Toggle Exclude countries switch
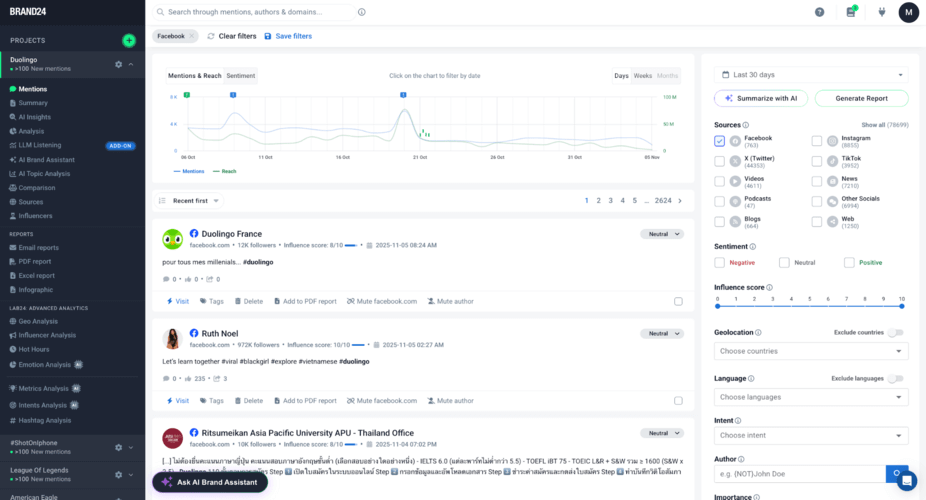926x500 pixels. (896, 332)
